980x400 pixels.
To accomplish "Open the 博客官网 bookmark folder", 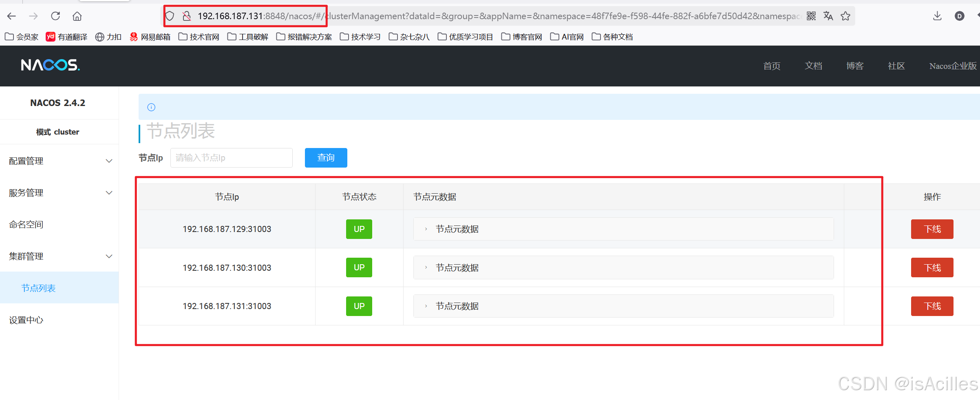I will 522,37.
